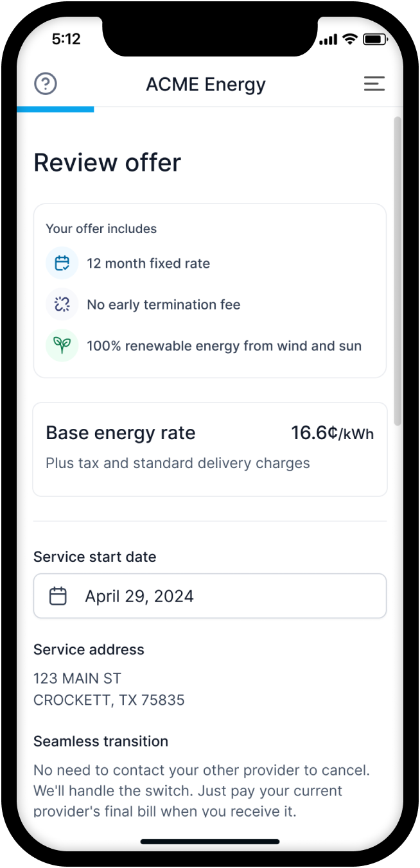The height and width of the screenshot is (868, 420).
Task: Tap the Review offer heading
Action: click(x=107, y=162)
